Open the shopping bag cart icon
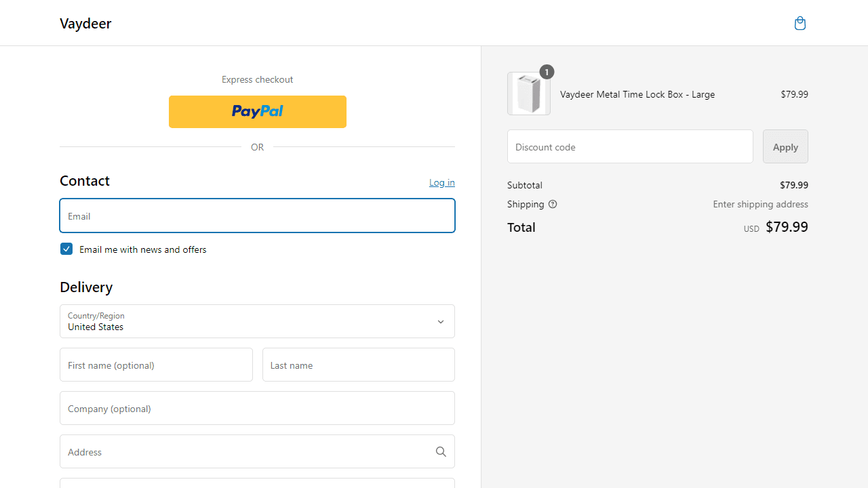Image resolution: width=868 pixels, height=488 pixels. (800, 24)
